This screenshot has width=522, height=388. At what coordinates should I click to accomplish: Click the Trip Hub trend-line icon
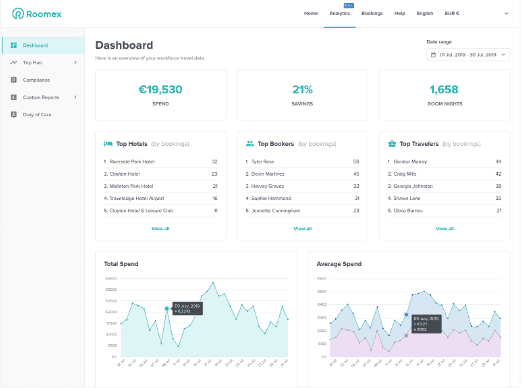pyautogui.click(x=14, y=62)
